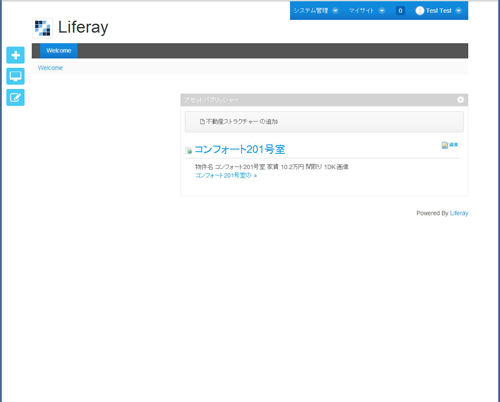Open the notifications count badge
500x402 pixels.
click(400, 11)
